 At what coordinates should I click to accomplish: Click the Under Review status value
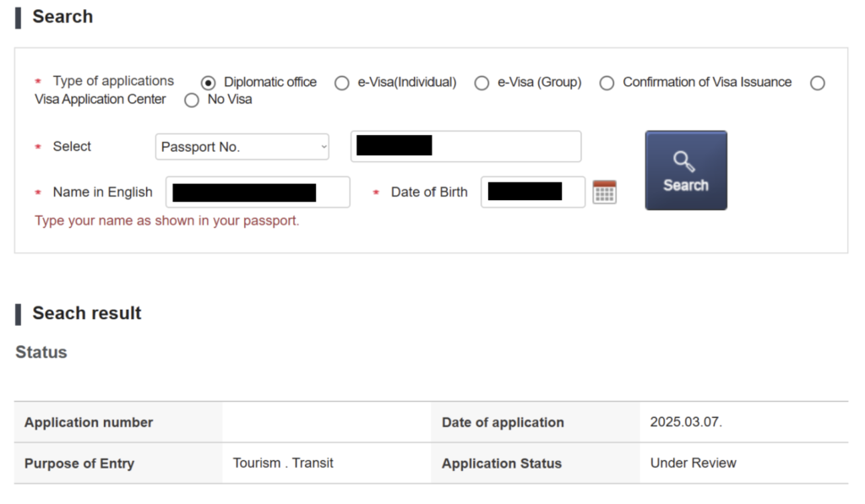(693, 463)
